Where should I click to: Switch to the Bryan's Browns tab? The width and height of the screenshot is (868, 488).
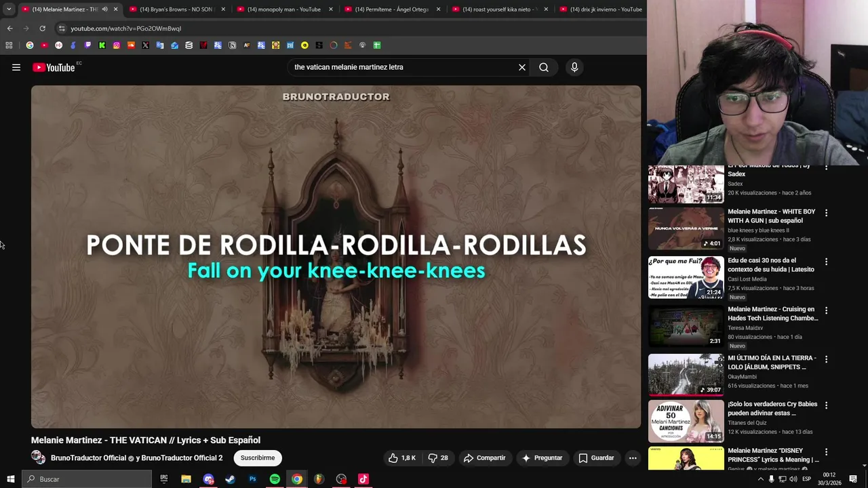pyautogui.click(x=177, y=9)
